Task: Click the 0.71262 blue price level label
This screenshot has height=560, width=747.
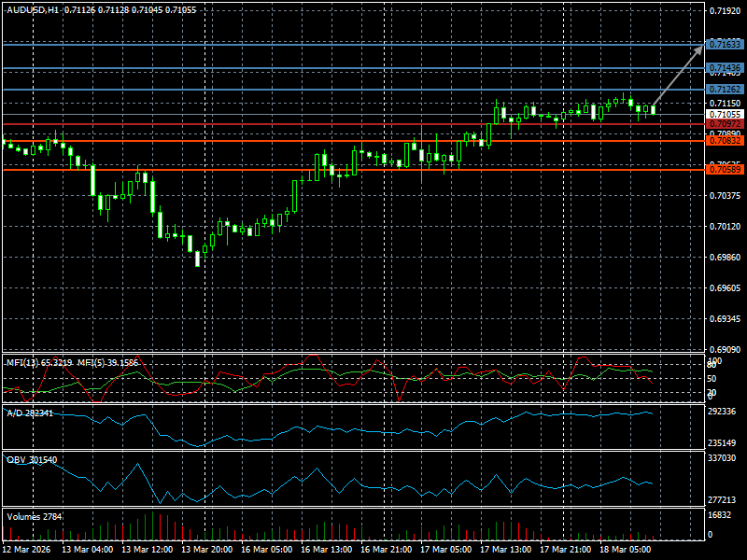Action: tap(725, 89)
